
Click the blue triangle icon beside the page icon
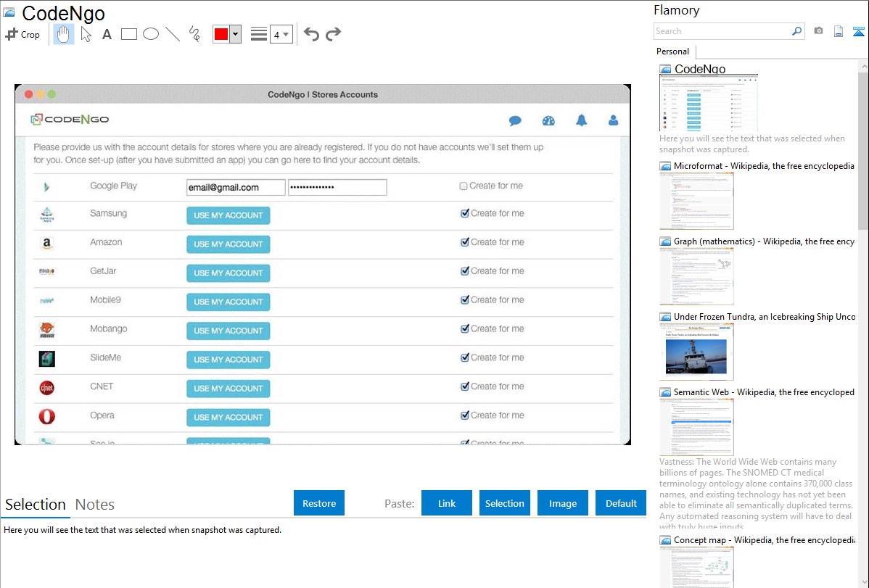tap(858, 31)
